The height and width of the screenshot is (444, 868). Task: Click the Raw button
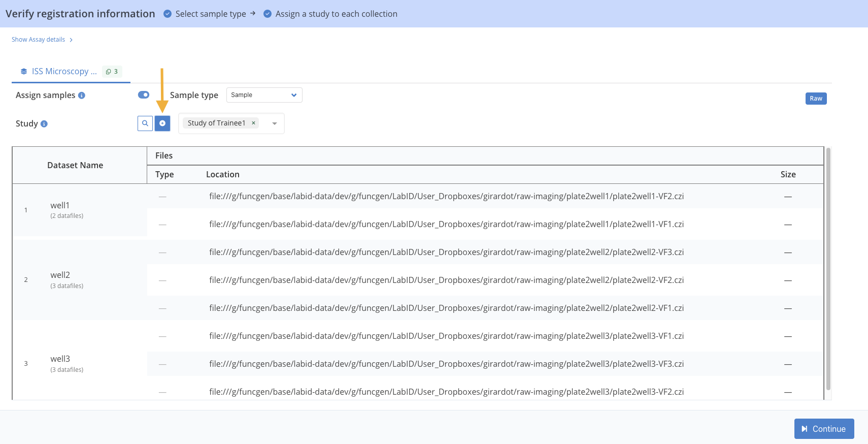tap(816, 99)
